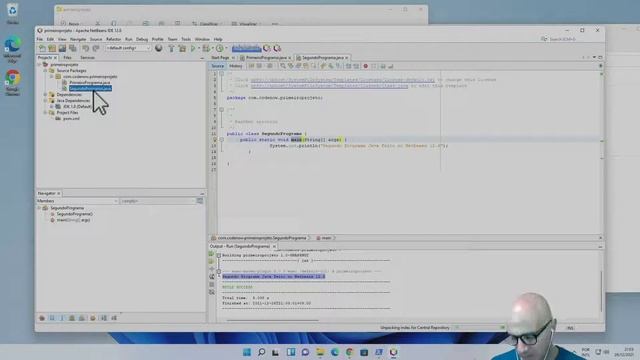This screenshot has width=640, height=360.
Task: Click the Undo toolbar icon
Action: click(x=85, y=49)
